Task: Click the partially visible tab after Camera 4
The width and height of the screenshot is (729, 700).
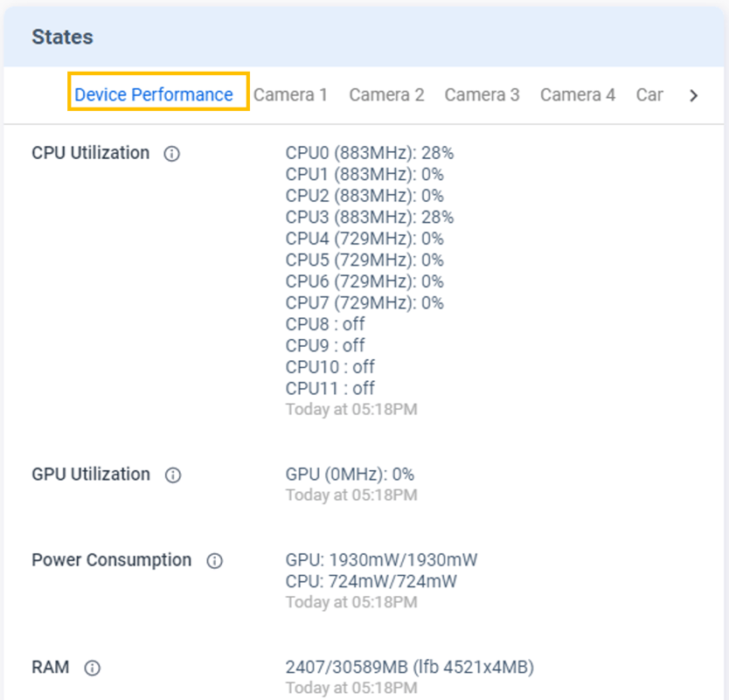Action: tap(649, 94)
